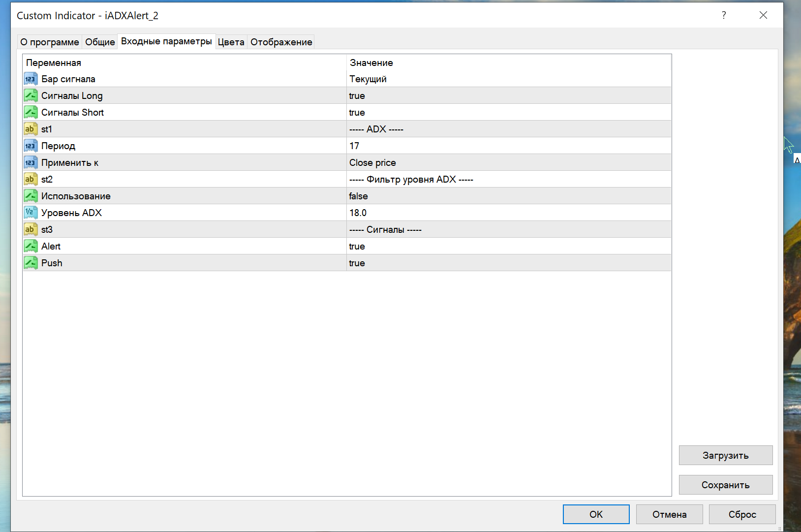Click the boolean icon beside Push
Viewport: 801px width, 532px height.
(31, 263)
